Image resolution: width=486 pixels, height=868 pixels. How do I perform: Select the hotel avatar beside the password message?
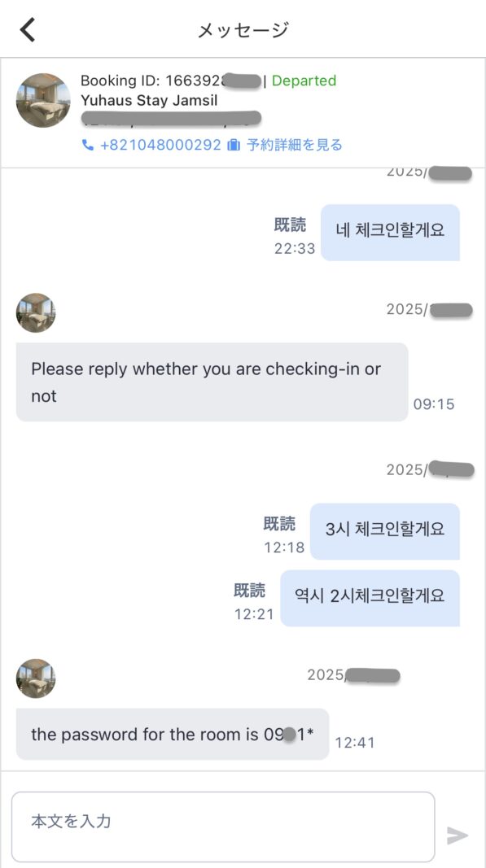click(x=36, y=678)
